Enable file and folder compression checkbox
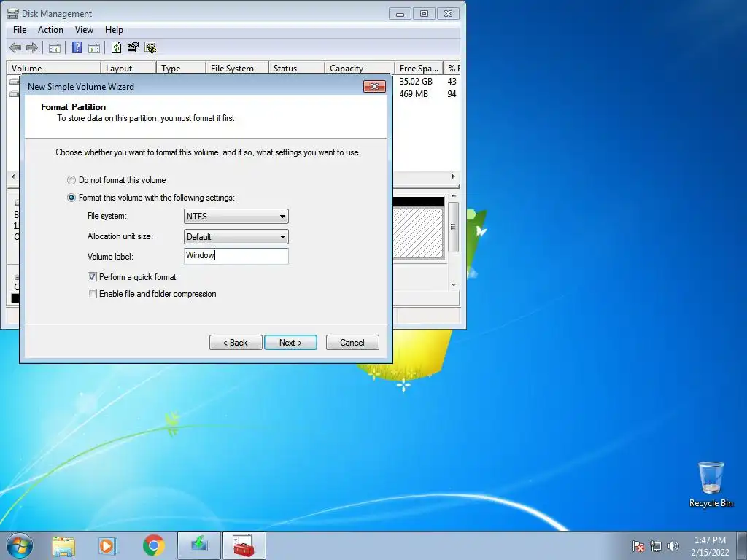 [93, 294]
